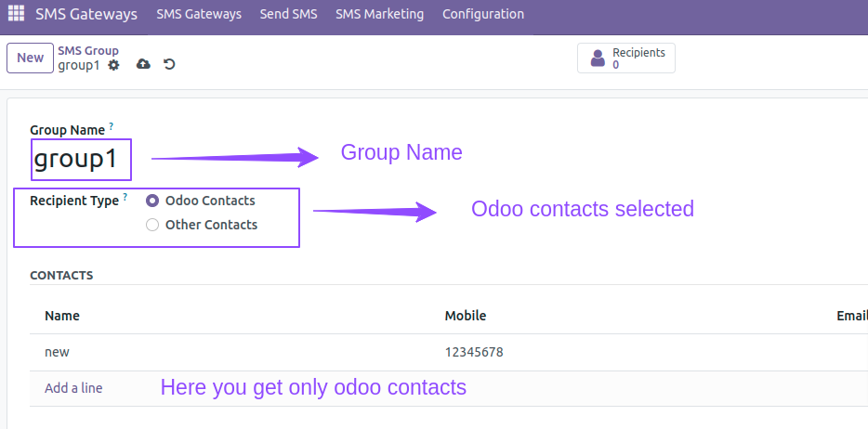Viewport: 868px width, 429px height.
Task: Open the apps grid menu icon
Action: click(x=16, y=13)
